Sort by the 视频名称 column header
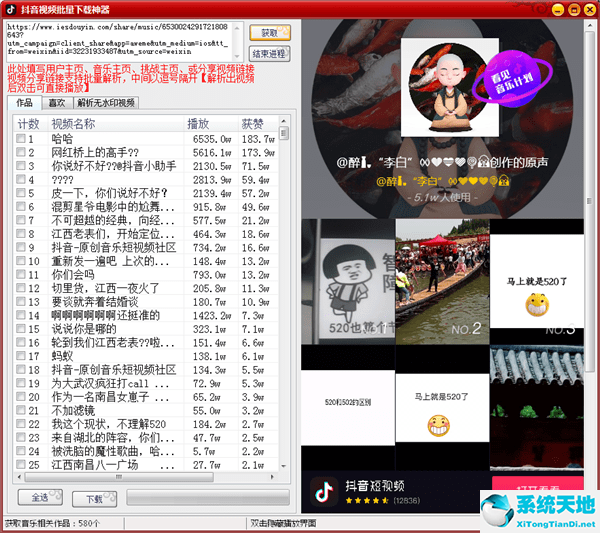600x533 pixels. pyautogui.click(x=116, y=124)
